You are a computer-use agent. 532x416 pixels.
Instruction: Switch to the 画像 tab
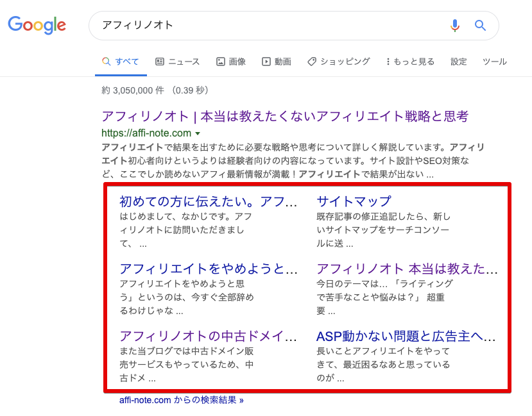tap(236, 62)
